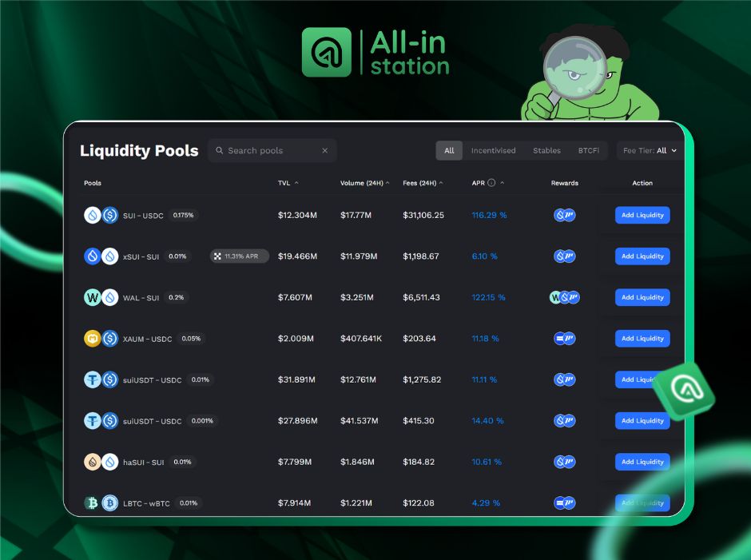This screenshot has width=751, height=560.
Task: Open rewards icons in suiUSDT - USDC 0.001% row
Action: [565, 420]
